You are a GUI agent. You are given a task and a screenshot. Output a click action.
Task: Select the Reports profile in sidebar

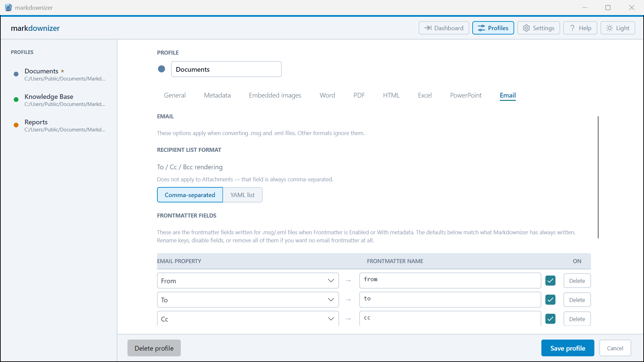[59, 125]
